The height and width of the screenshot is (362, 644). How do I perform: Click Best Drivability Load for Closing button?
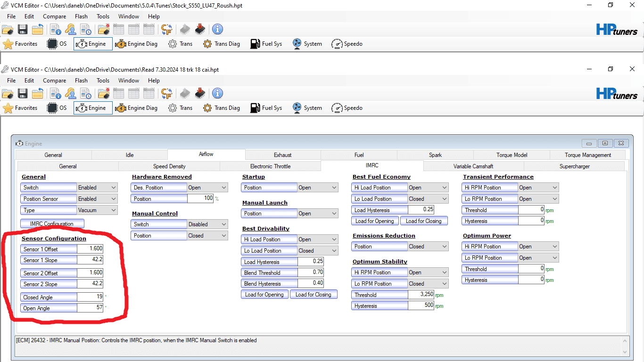click(314, 295)
